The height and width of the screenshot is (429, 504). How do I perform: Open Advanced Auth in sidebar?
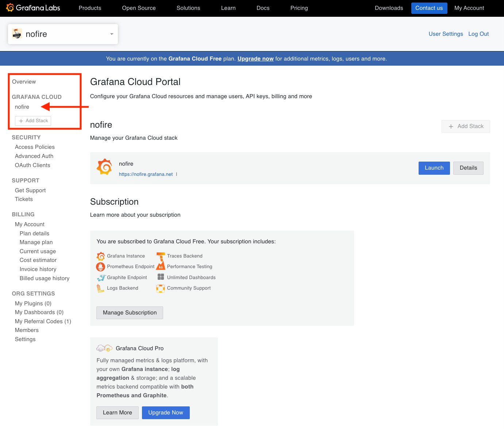point(34,156)
